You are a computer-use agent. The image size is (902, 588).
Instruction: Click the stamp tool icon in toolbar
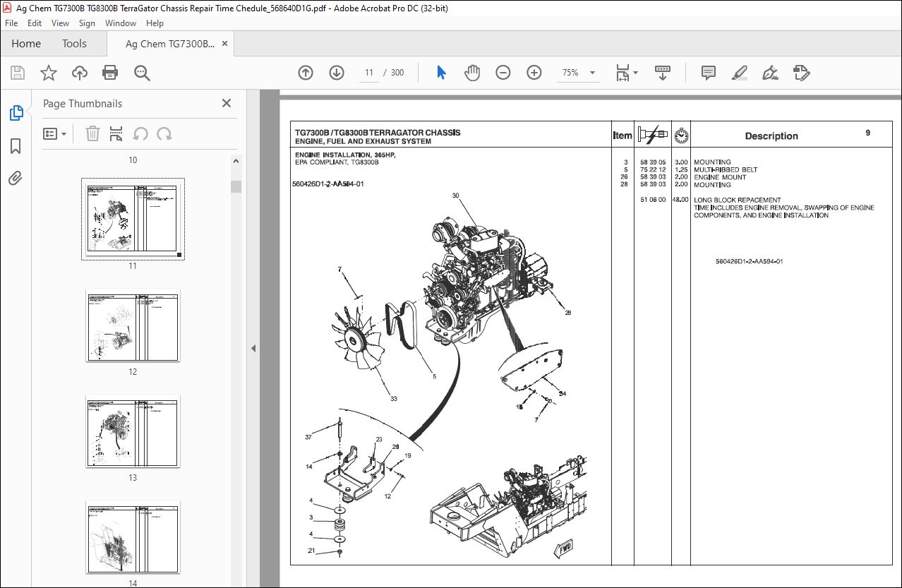point(801,73)
